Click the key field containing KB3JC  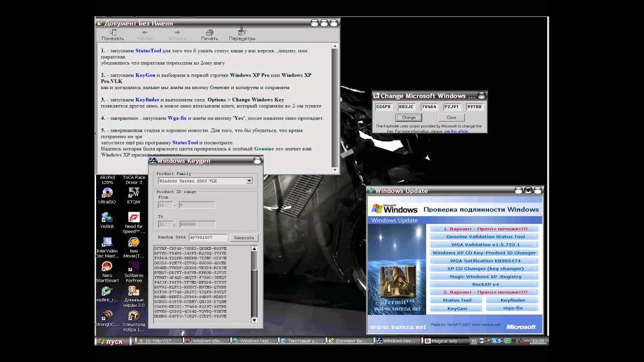coord(407,107)
